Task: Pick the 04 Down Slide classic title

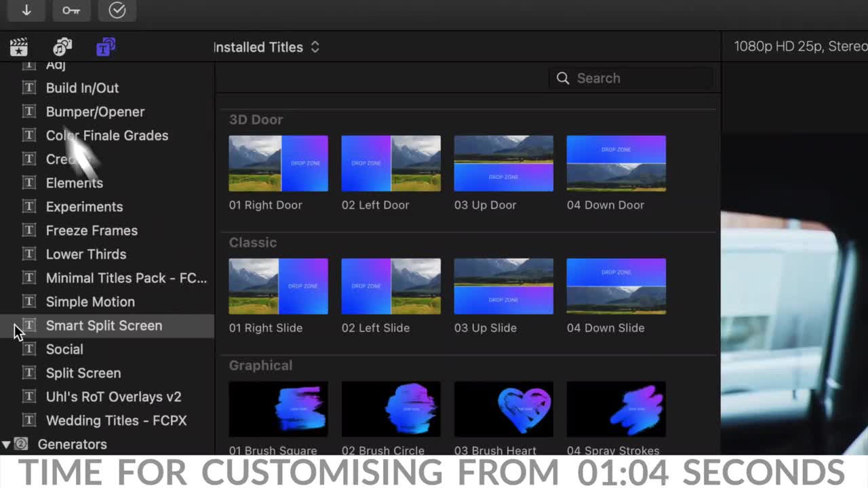Action: [616, 286]
